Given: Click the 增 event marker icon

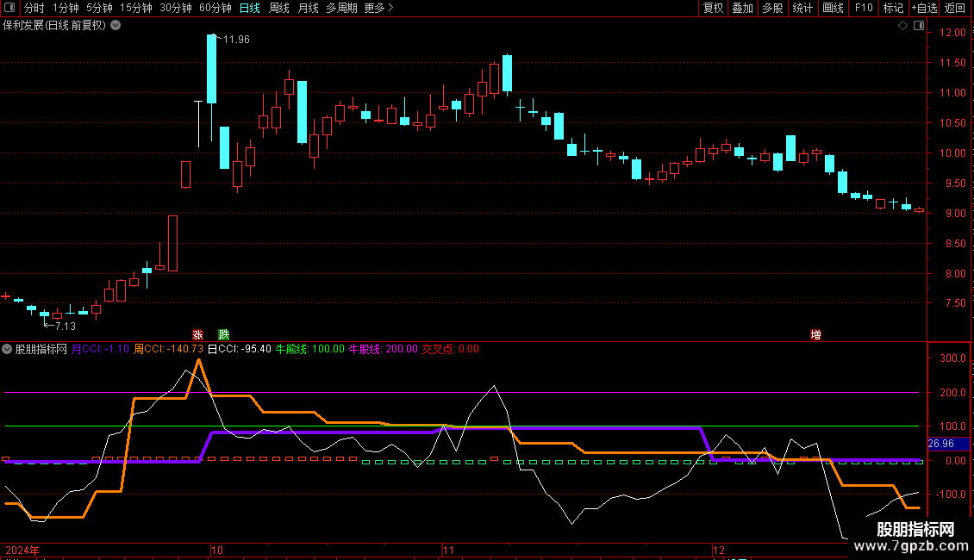Looking at the screenshot, I should tap(815, 334).
